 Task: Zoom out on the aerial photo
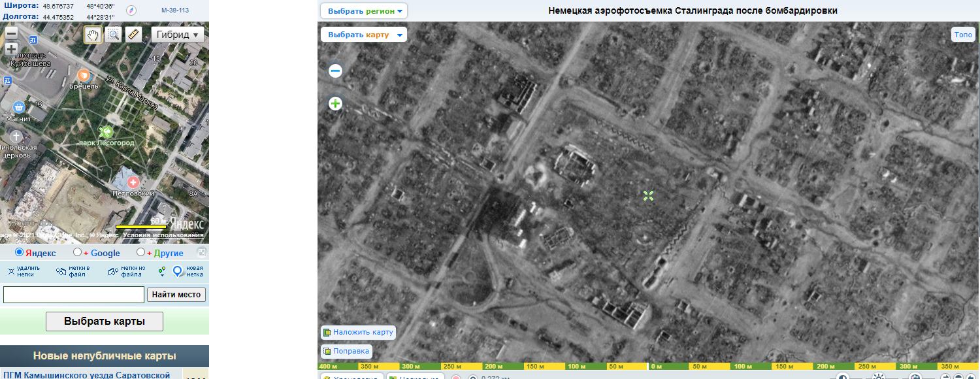tap(335, 71)
